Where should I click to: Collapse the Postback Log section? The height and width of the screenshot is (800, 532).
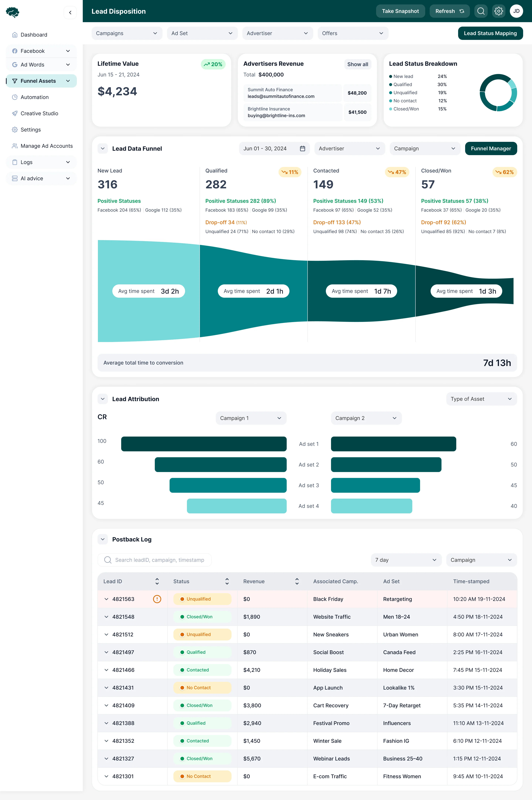click(103, 539)
